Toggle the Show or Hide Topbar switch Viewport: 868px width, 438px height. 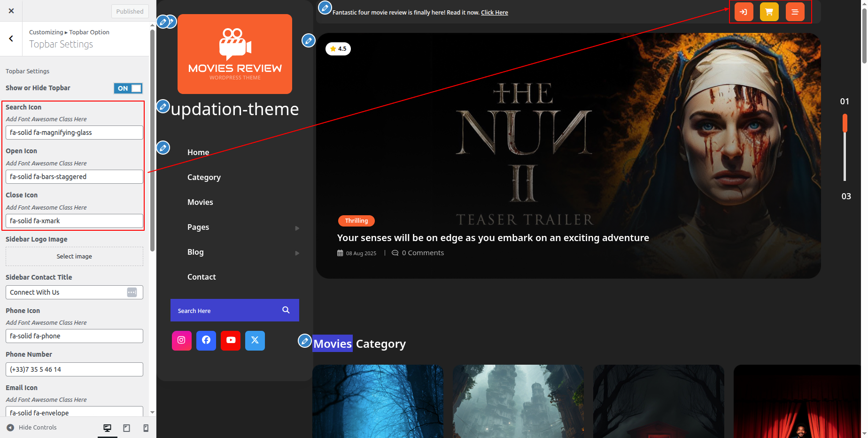[x=128, y=88]
